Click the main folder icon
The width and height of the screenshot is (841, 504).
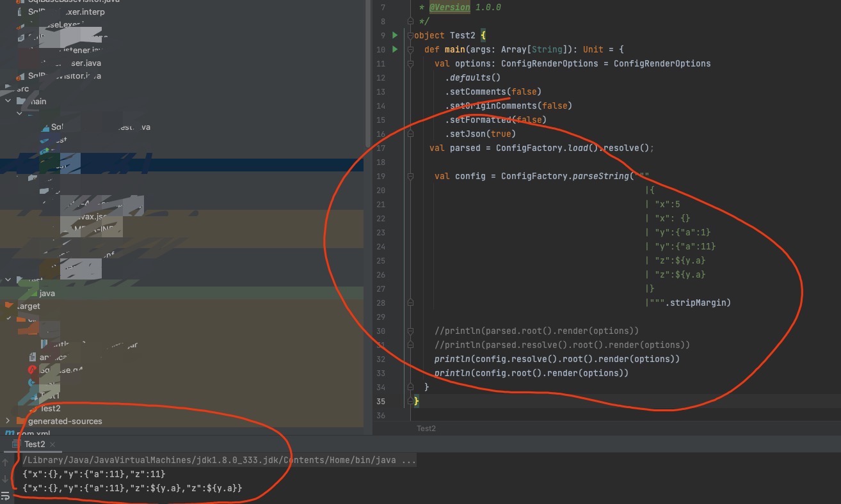click(22, 101)
